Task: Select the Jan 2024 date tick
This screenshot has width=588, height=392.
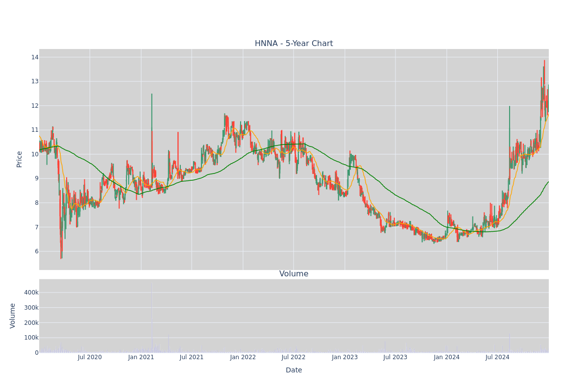Action: (x=447, y=357)
